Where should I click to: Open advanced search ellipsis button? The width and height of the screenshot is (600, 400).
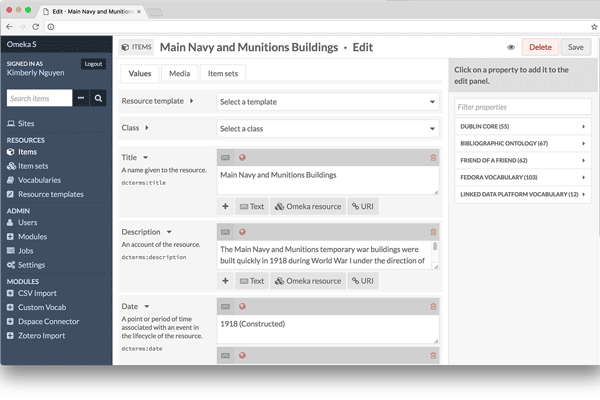pos(80,98)
